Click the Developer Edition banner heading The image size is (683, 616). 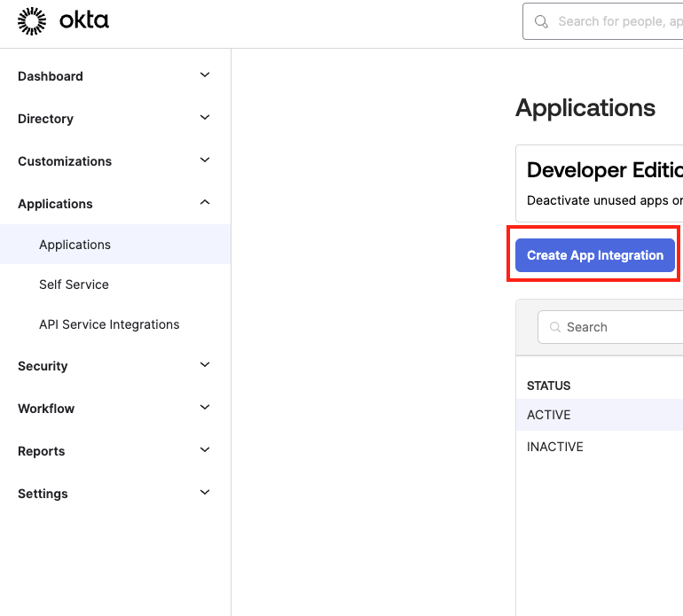pos(605,170)
